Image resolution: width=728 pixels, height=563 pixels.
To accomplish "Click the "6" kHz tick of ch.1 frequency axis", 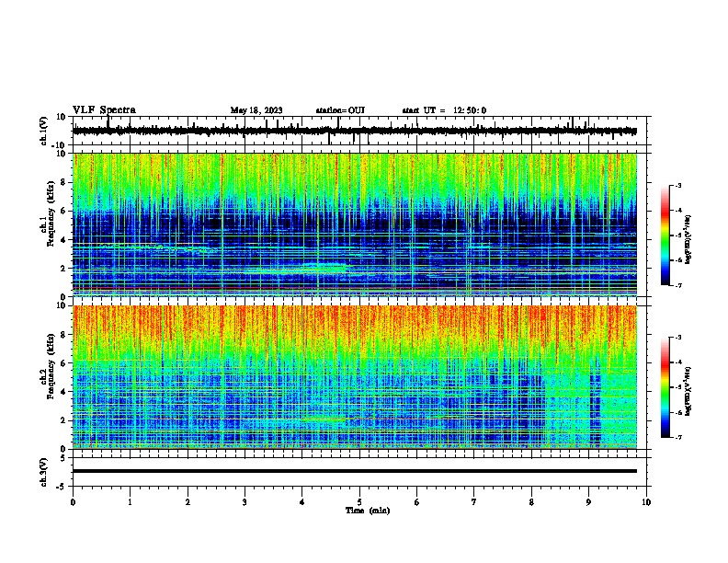I will 63,211.
